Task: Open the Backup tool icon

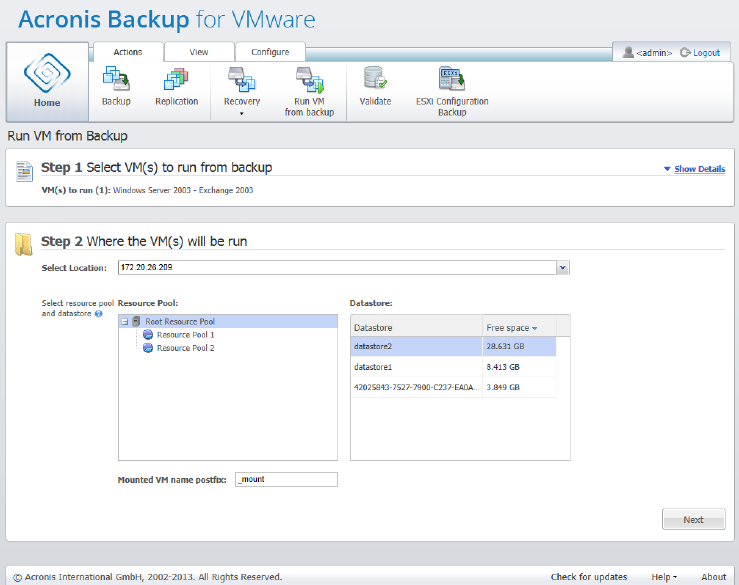Action: [116, 79]
